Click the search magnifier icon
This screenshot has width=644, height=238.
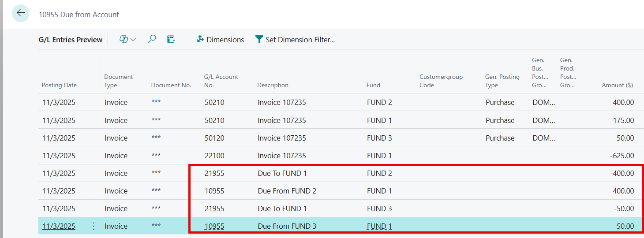click(x=152, y=40)
